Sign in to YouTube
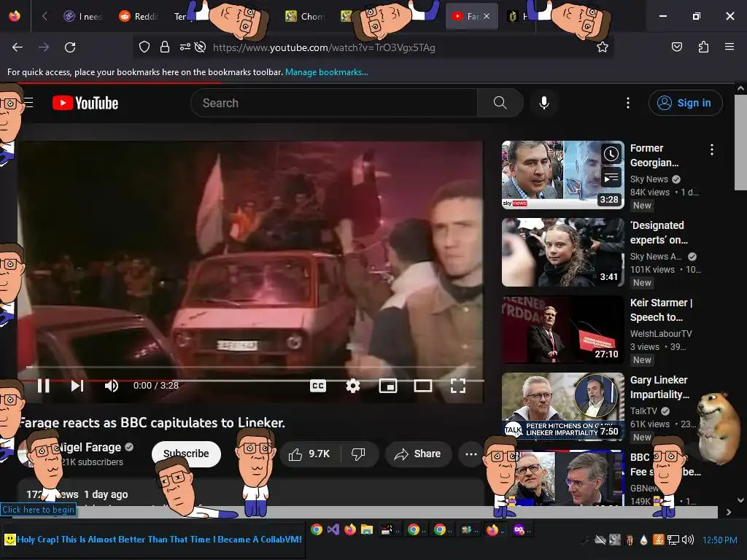Screen dimensions: 747x560 click(x=685, y=103)
